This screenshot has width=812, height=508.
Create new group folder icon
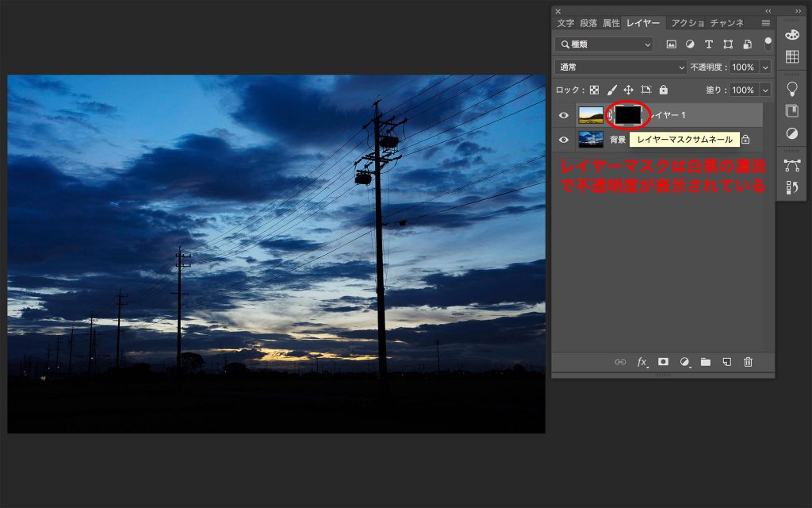[x=706, y=362]
